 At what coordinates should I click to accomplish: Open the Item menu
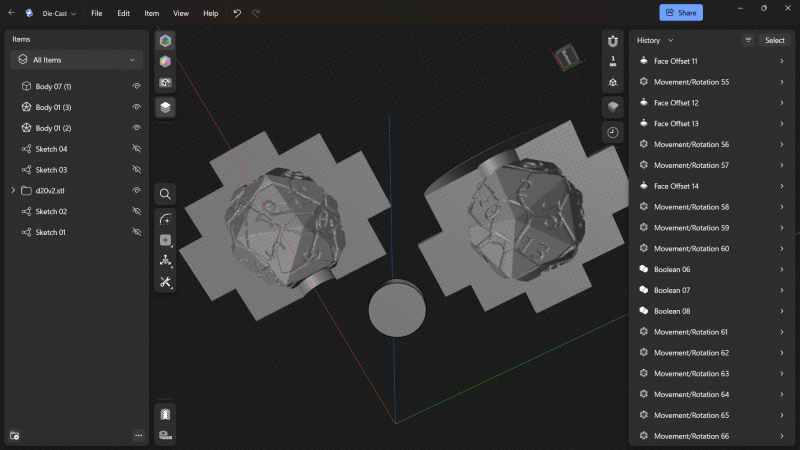(151, 13)
